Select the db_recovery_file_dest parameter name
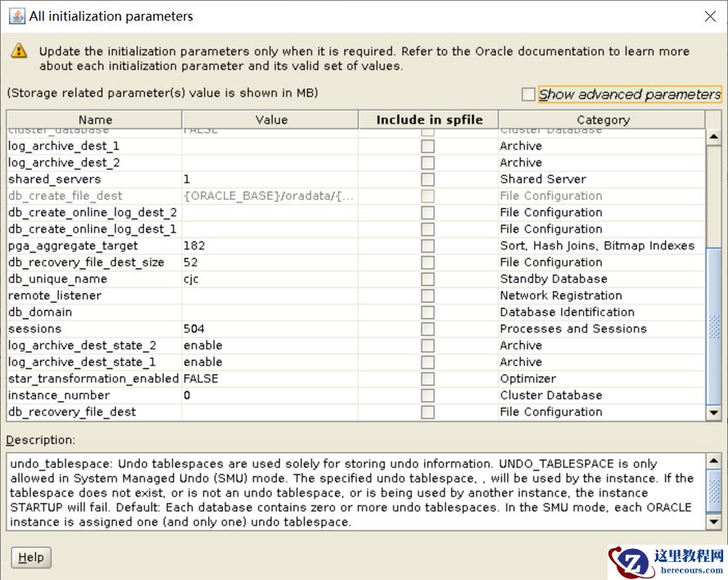The width and height of the screenshot is (728, 580). point(72,412)
